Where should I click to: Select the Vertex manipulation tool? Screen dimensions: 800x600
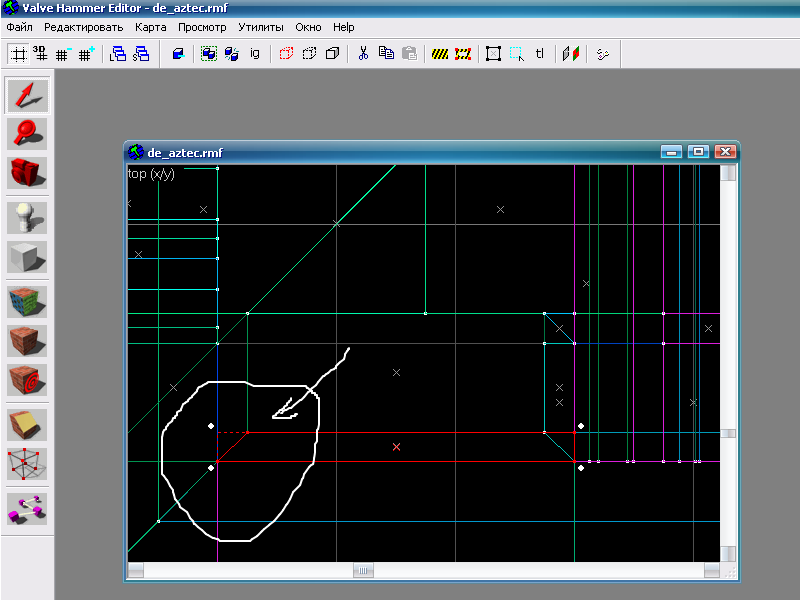click(27, 464)
